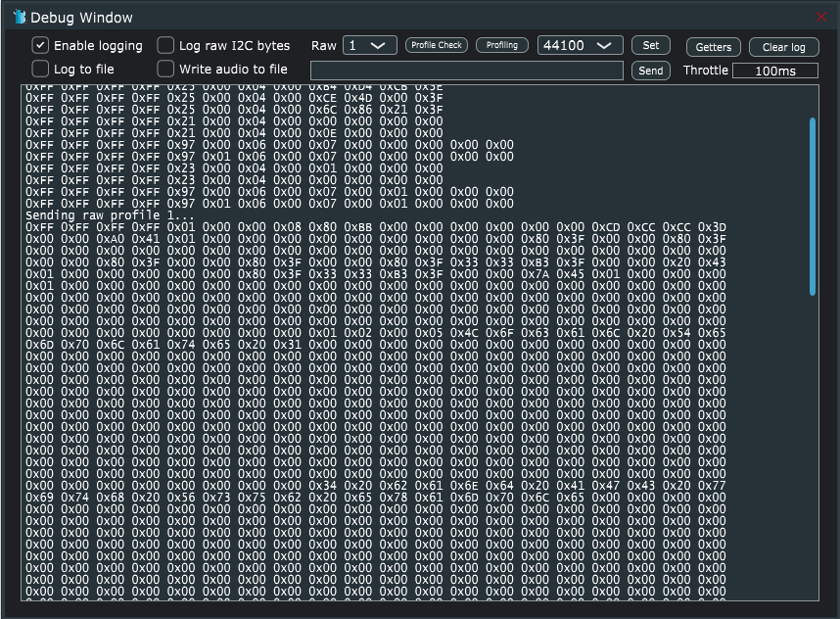The width and height of the screenshot is (840, 619).
Task: Click the log panel's vertical scrollbar
Action: (813, 206)
